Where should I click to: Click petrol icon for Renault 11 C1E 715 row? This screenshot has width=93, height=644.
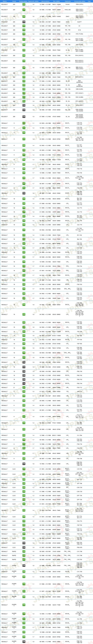(24, 123)
